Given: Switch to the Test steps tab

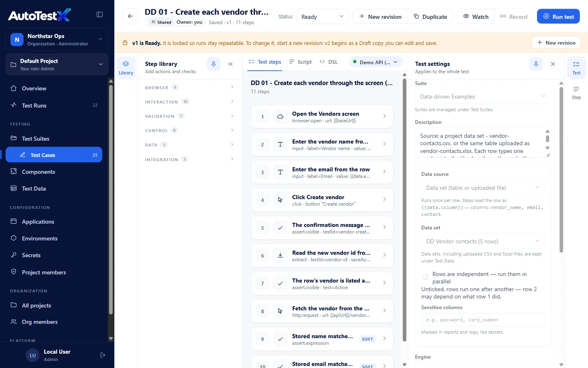Looking at the screenshot, I should [265, 62].
